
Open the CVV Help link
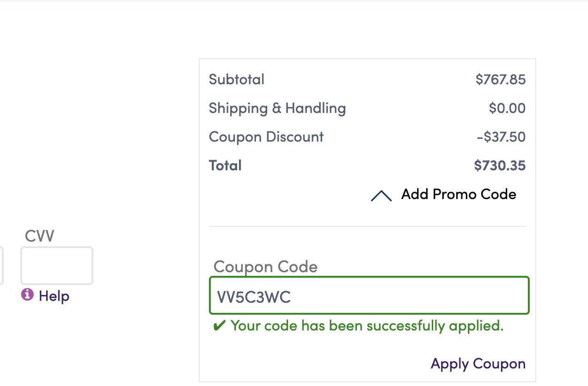coord(54,296)
